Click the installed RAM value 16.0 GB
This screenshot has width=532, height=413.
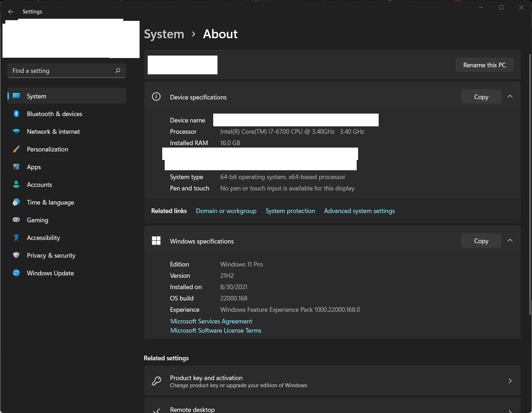point(230,143)
